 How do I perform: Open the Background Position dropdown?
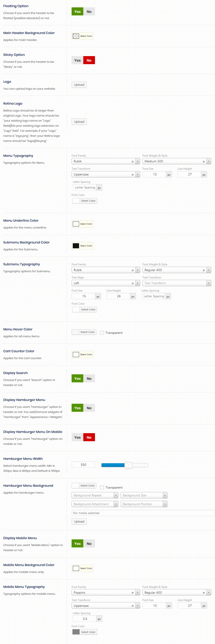coord(144,504)
